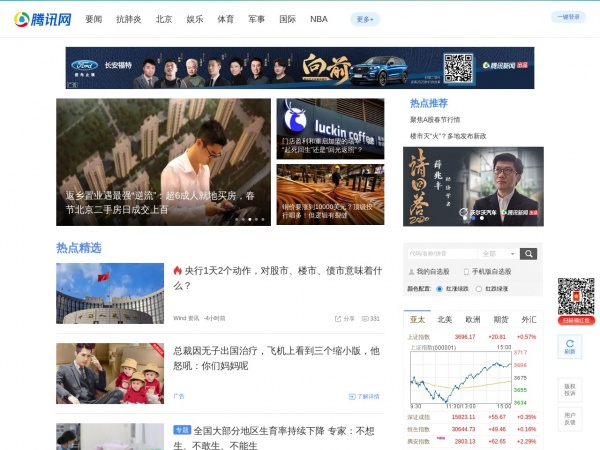Click the 了解详情 ad details link
Image resolution: width=600 pixels, height=450 pixels.
[364, 396]
